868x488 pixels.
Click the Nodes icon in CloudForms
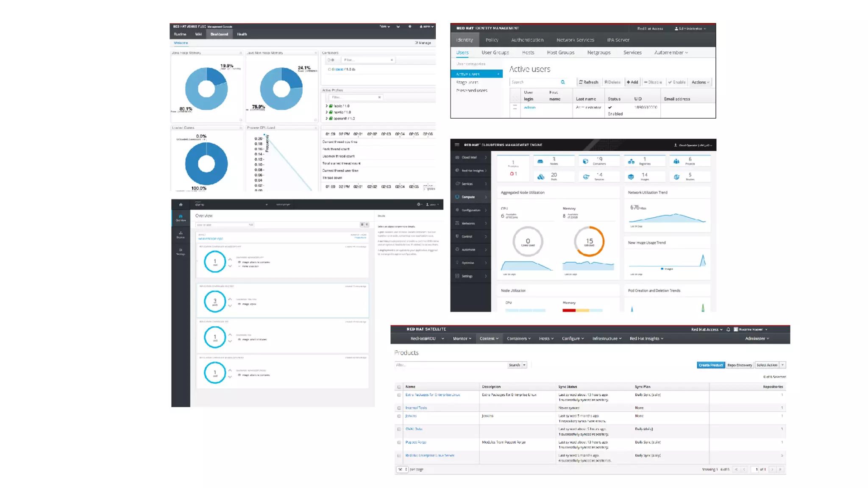click(540, 161)
